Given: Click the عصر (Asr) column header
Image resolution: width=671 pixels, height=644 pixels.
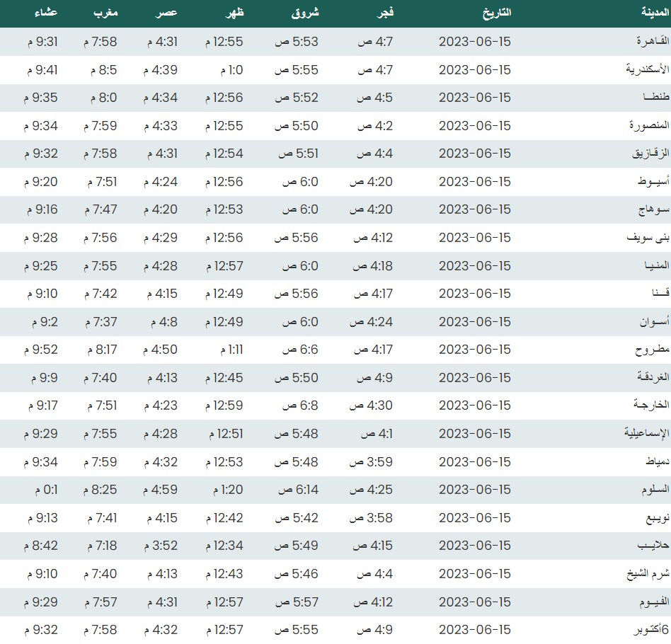Looking at the screenshot, I should point(166,13).
